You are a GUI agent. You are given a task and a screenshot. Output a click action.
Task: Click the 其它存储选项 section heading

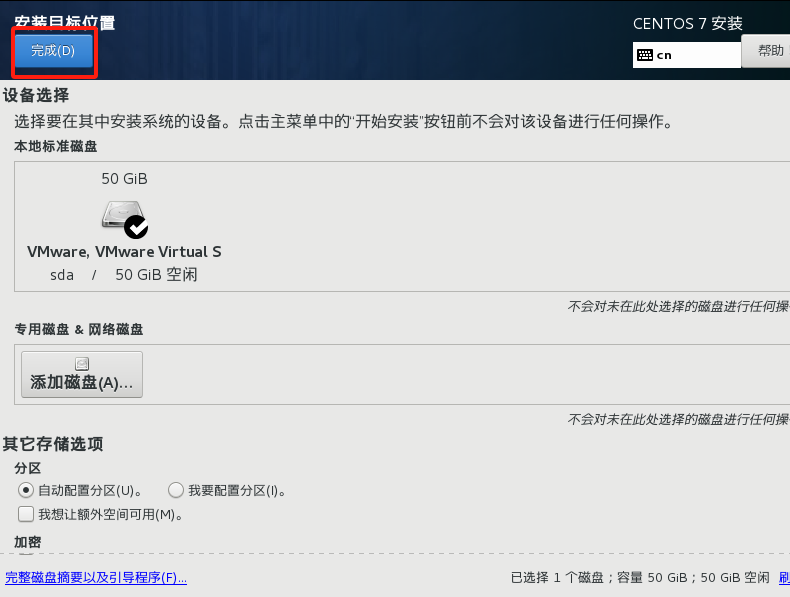coord(53,444)
